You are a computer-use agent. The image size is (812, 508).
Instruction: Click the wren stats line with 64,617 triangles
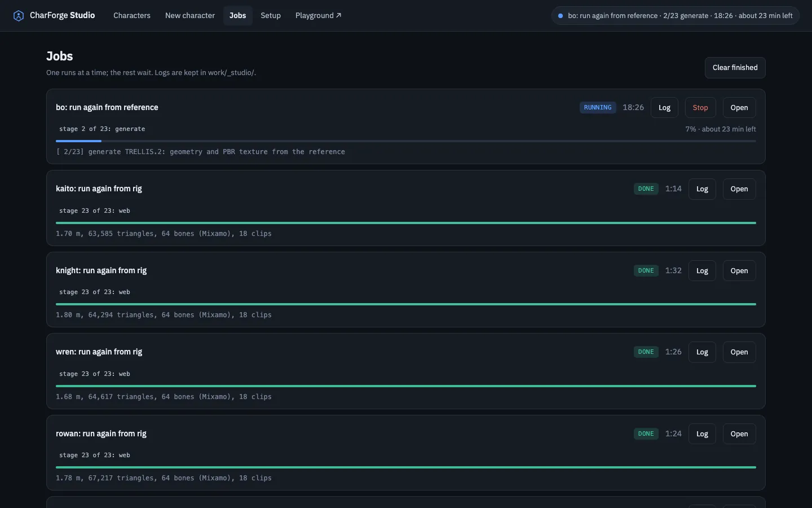point(164,397)
